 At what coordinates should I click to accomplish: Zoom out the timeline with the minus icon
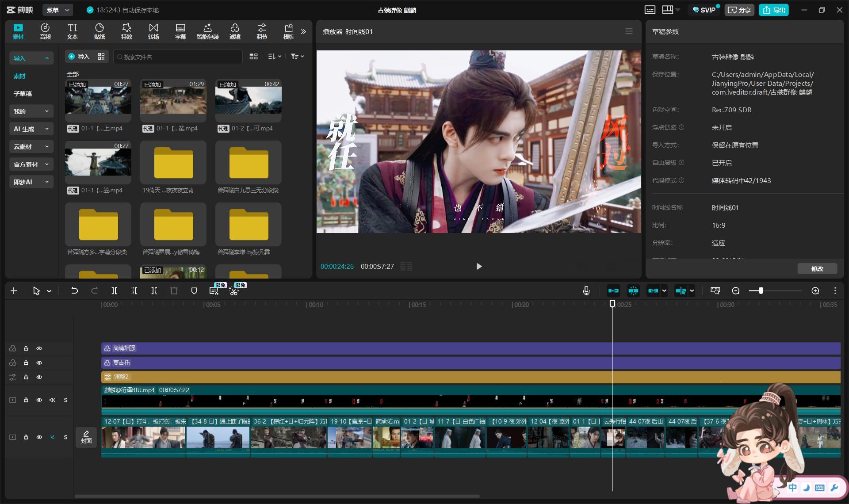pyautogui.click(x=736, y=290)
